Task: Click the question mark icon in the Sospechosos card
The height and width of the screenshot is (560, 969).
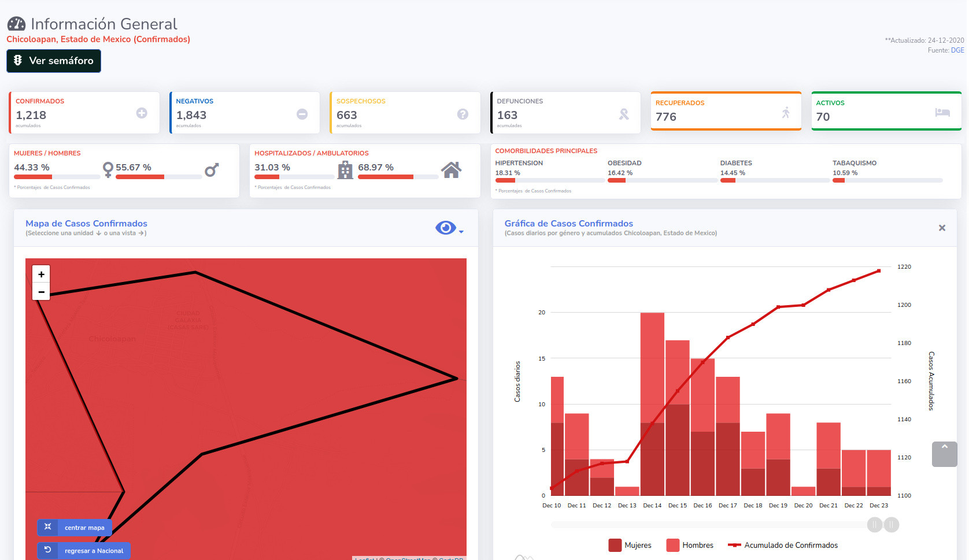Action: point(463,114)
